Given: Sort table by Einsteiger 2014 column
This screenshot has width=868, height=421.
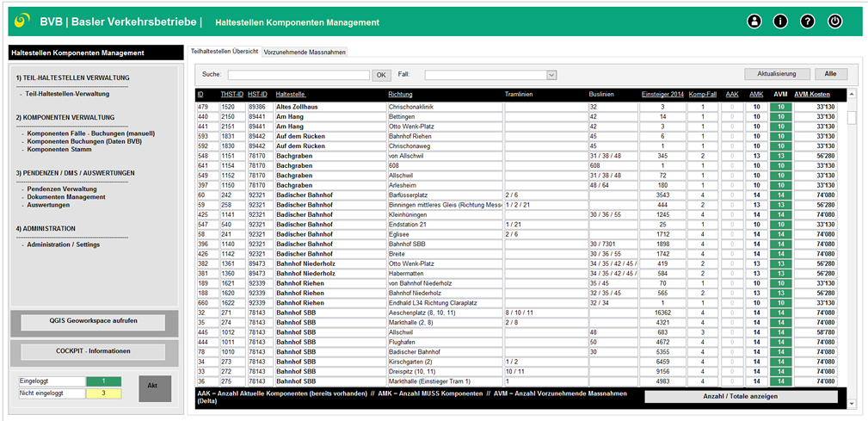Looking at the screenshot, I should pyautogui.click(x=662, y=94).
